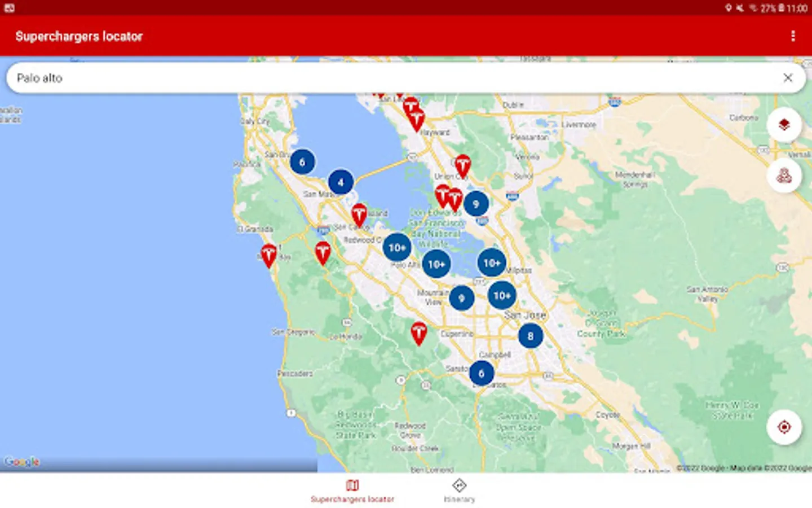The width and height of the screenshot is (812, 508).
Task: Click the Campbell map label
Action: click(x=495, y=354)
